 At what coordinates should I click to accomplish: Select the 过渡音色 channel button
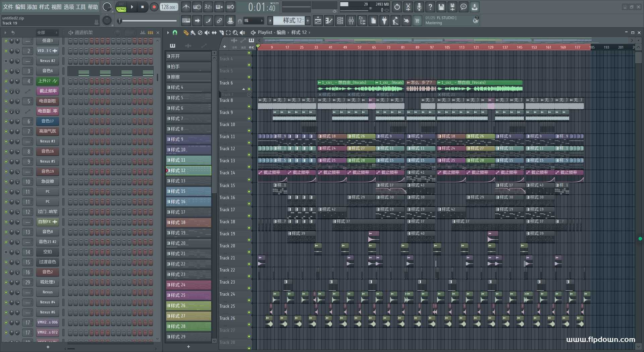47,262
